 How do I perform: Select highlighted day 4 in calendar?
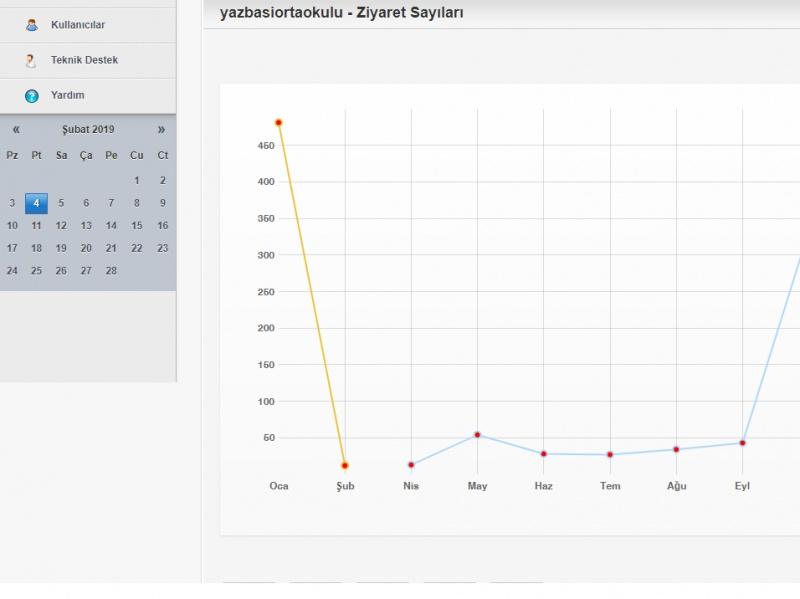36,203
